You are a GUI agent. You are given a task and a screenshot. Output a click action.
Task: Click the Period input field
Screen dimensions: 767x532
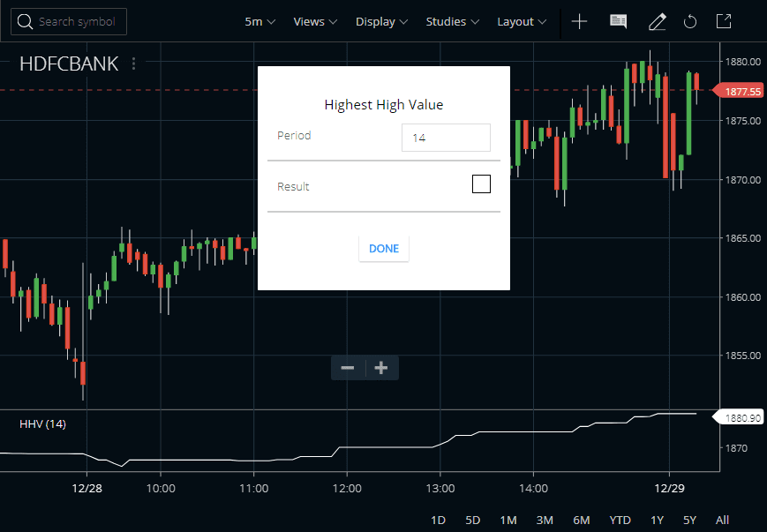click(x=446, y=138)
